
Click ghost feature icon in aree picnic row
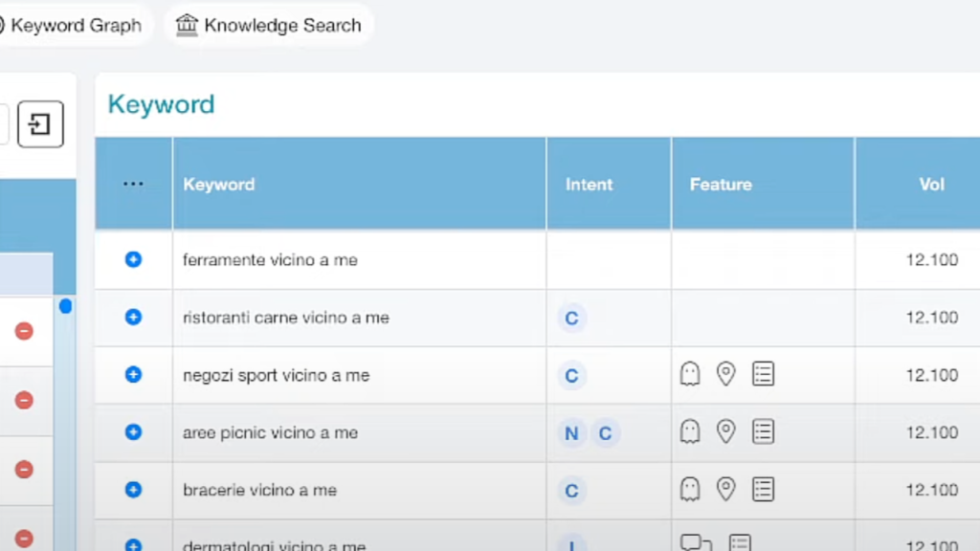[690, 431]
